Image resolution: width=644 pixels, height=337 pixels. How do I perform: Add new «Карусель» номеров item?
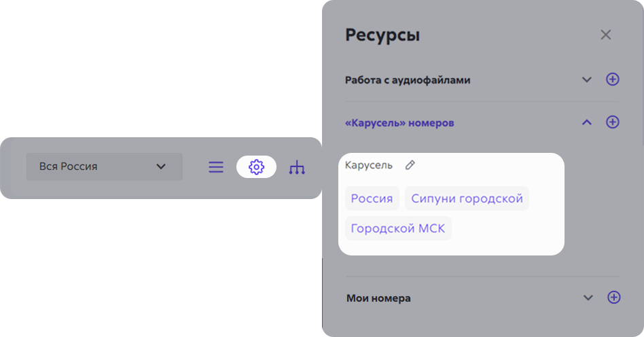[612, 122]
